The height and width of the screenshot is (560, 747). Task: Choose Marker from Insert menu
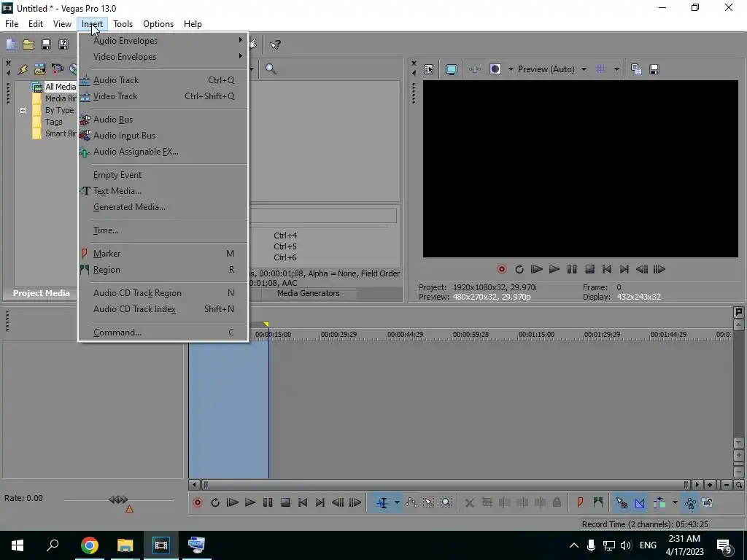click(163, 254)
